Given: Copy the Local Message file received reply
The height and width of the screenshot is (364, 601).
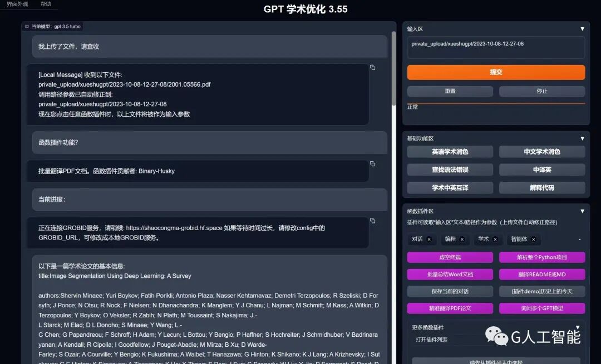Looking at the screenshot, I should click(372, 68).
